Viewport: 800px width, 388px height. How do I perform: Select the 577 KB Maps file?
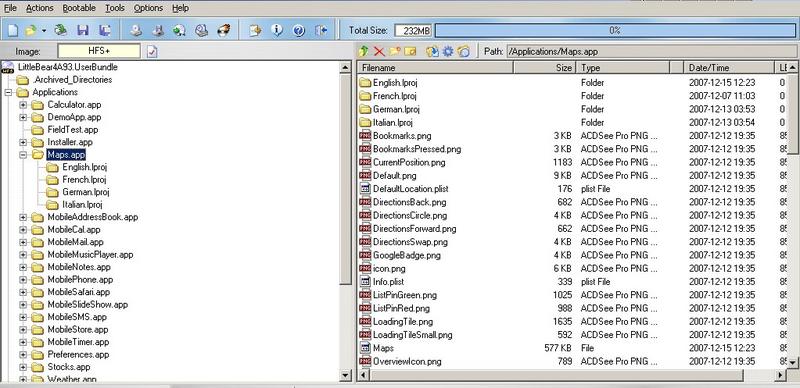[x=383, y=348]
